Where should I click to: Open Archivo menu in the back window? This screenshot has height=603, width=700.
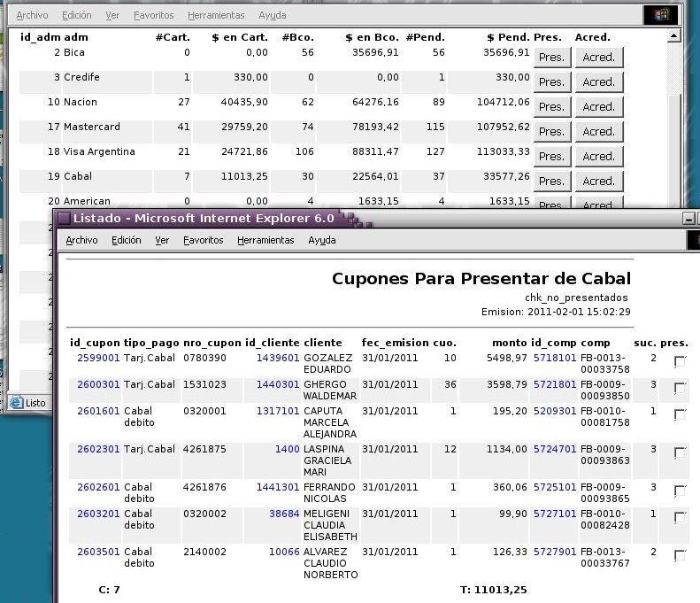32,15
